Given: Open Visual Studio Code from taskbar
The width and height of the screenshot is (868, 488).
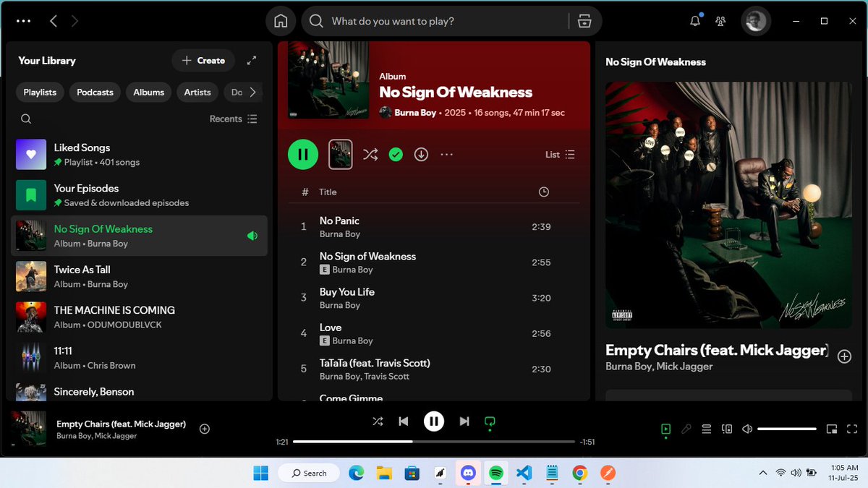Looking at the screenshot, I should click(x=524, y=473).
